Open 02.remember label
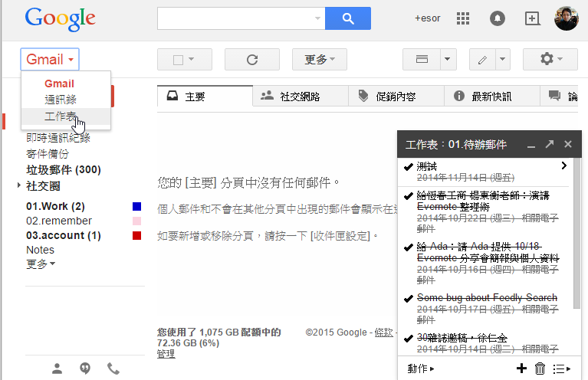 click(x=59, y=221)
